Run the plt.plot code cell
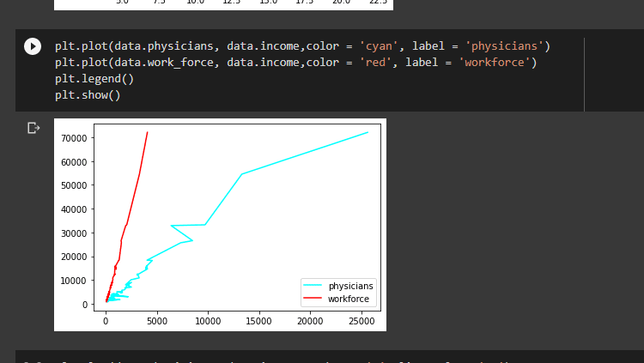 click(x=33, y=46)
